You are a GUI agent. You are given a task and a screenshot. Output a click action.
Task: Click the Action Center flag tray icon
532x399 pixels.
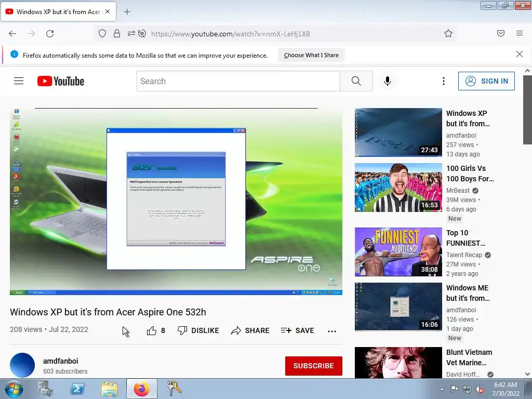[454, 389]
